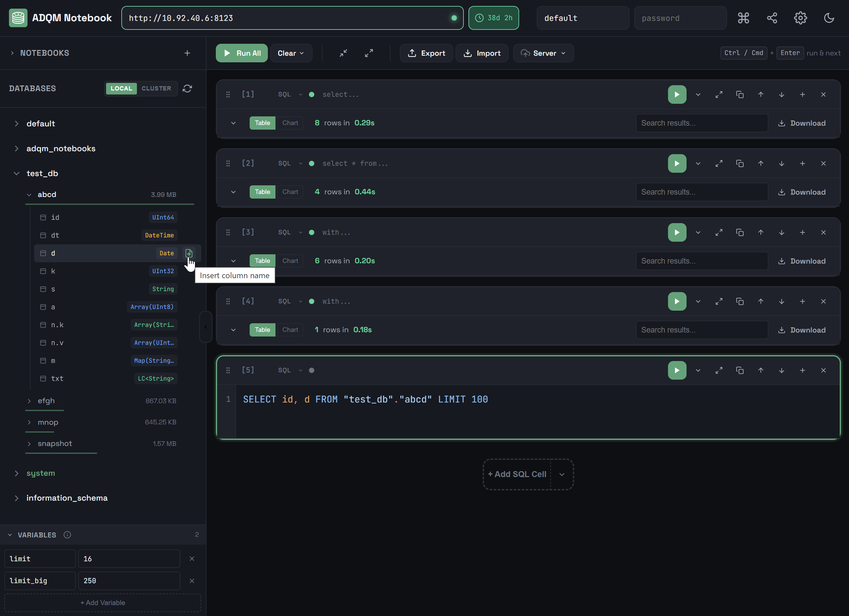Open keyboard shortcuts command icon

(x=743, y=18)
